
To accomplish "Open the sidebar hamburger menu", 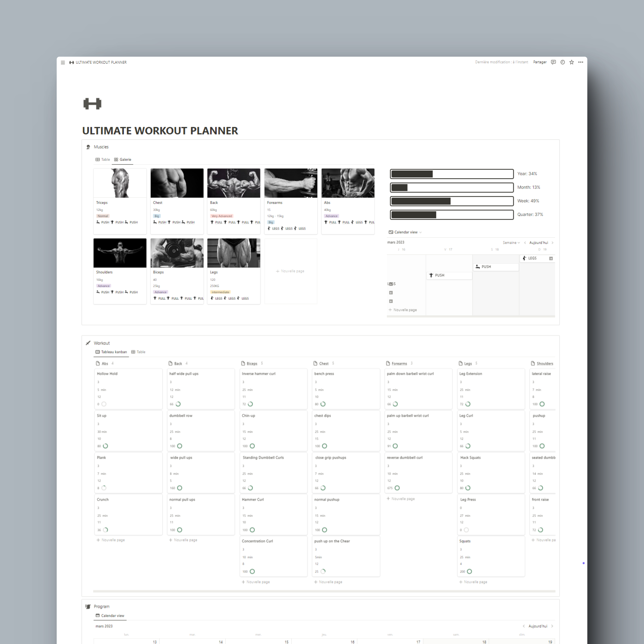I will coord(63,62).
